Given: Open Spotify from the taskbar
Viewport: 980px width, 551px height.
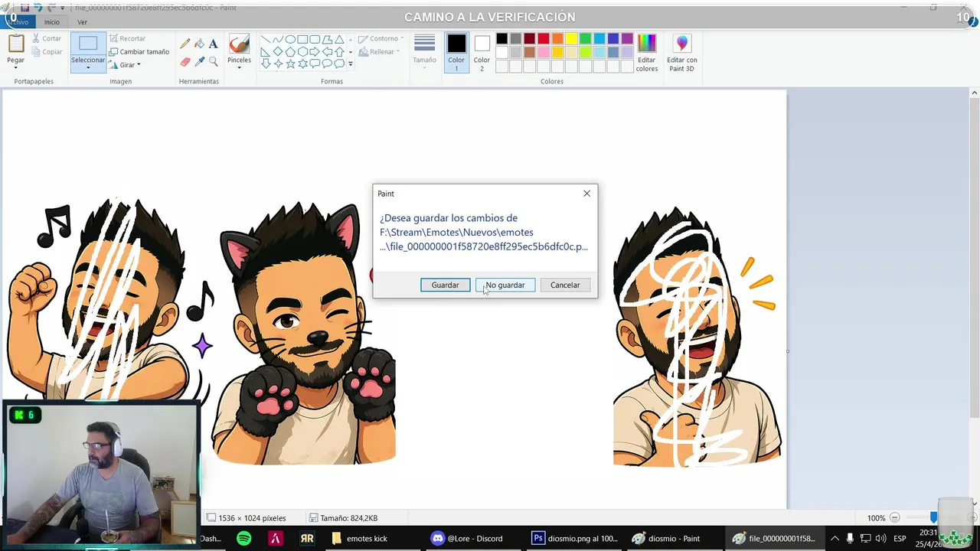Looking at the screenshot, I should (x=243, y=538).
